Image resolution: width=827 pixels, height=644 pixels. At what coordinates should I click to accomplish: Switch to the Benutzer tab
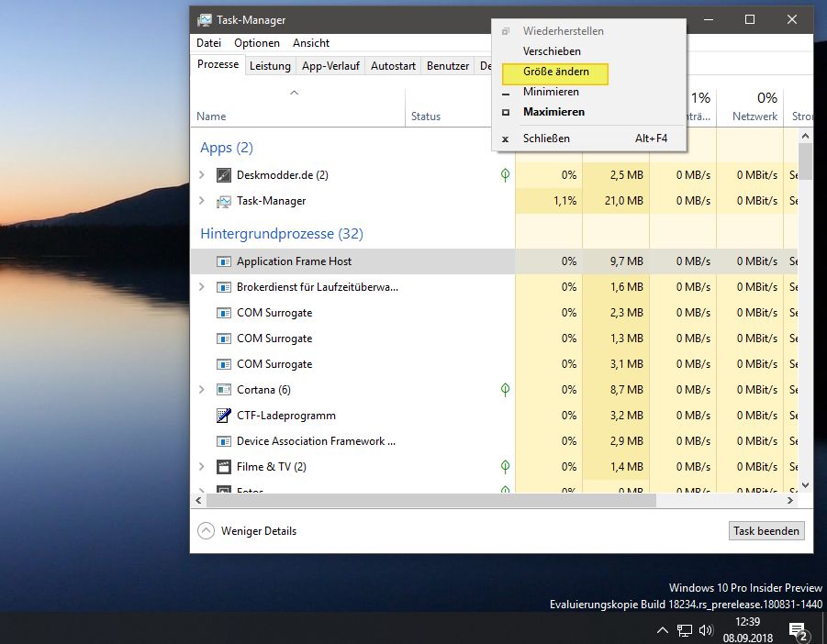[x=448, y=66]
